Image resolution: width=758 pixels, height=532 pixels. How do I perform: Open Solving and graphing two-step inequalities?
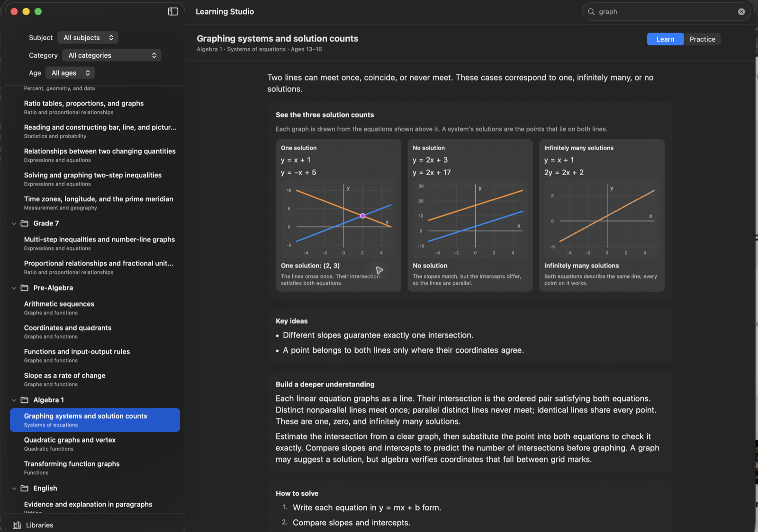coord(95,179)
